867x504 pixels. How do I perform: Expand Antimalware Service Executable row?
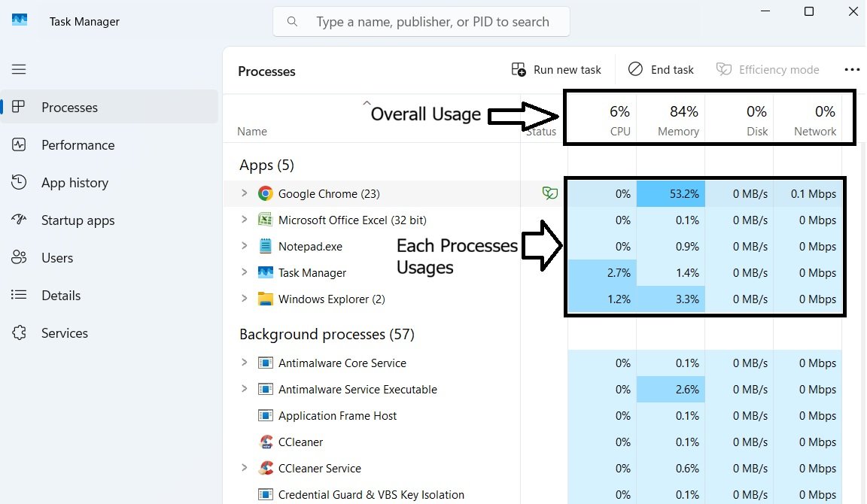coord(244,388)
